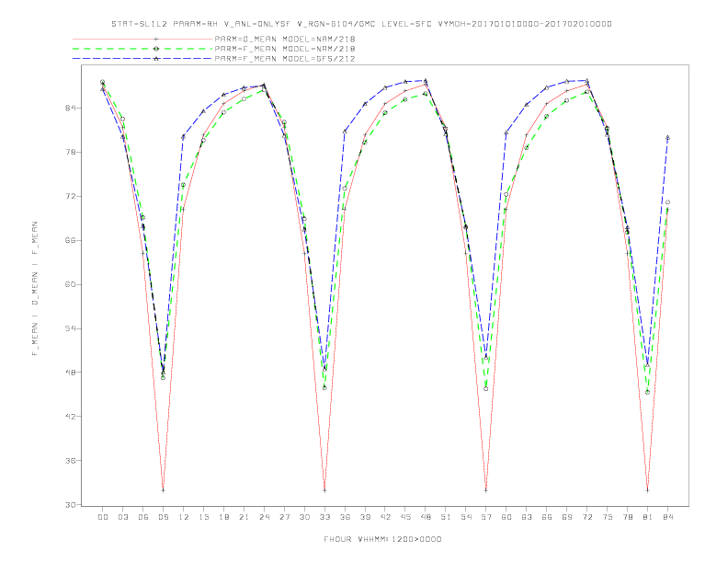Click blue triangle marker at hour 84
This screenshot has height=563, width=728.
click(x=667, y=137)
